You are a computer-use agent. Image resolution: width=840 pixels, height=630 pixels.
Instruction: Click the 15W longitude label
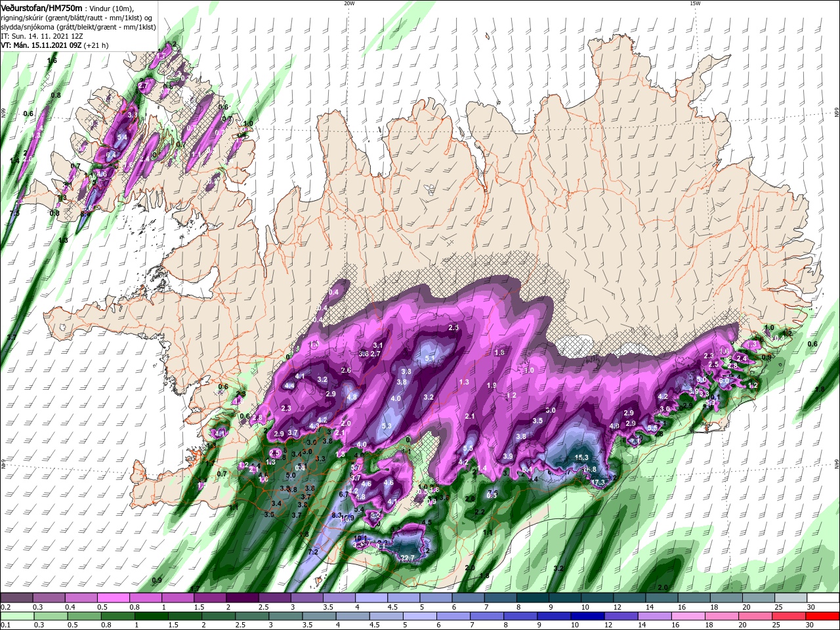pyautogui.click(x=695, y=3)
